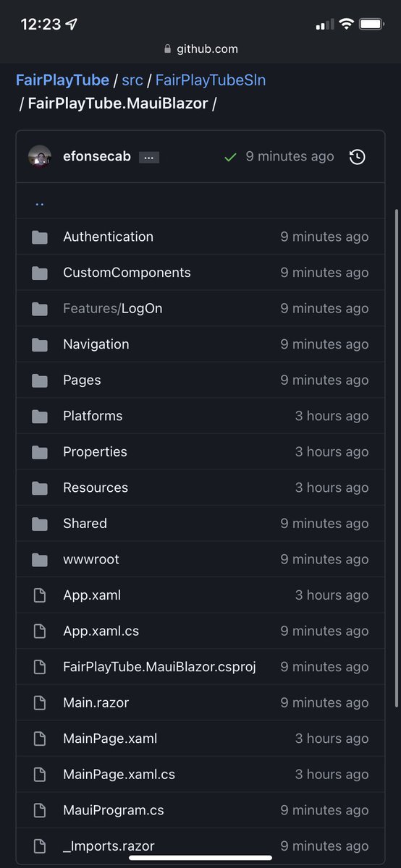Click the App.xaml file icon
This screenshot has width=401, height=868.
(40, 595)
